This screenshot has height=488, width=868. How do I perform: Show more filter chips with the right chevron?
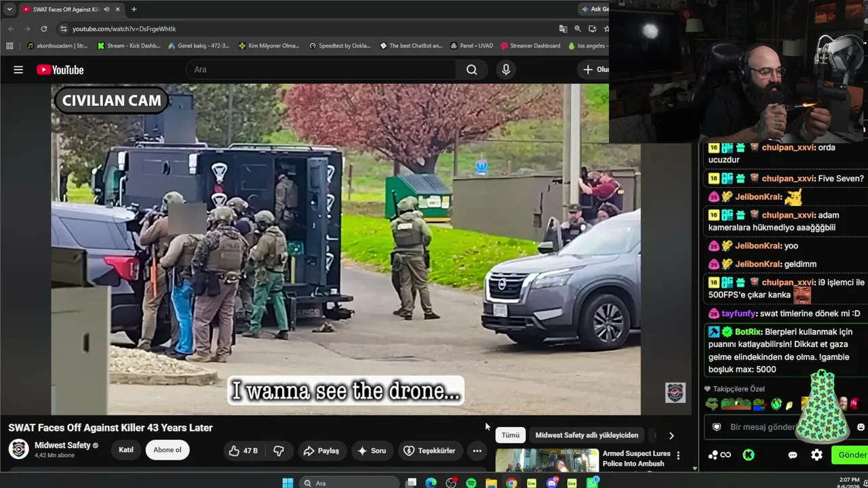(x=671, y=436)
